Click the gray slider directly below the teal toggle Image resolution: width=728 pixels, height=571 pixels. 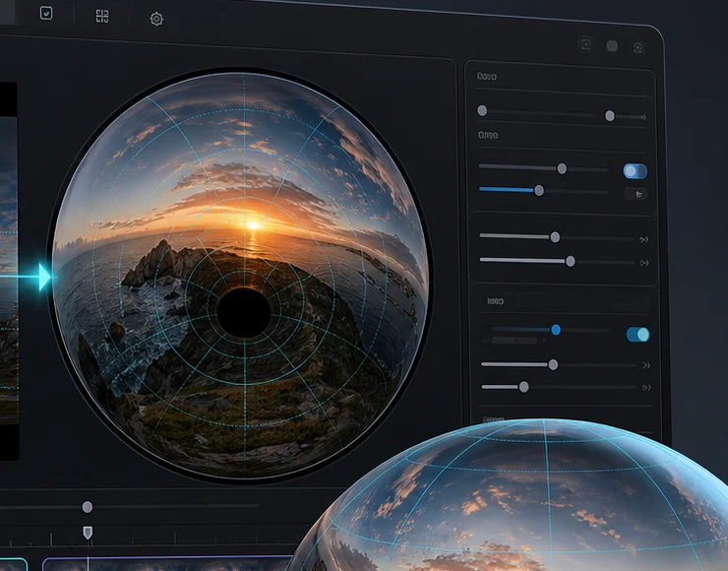[x=559, y=364]
